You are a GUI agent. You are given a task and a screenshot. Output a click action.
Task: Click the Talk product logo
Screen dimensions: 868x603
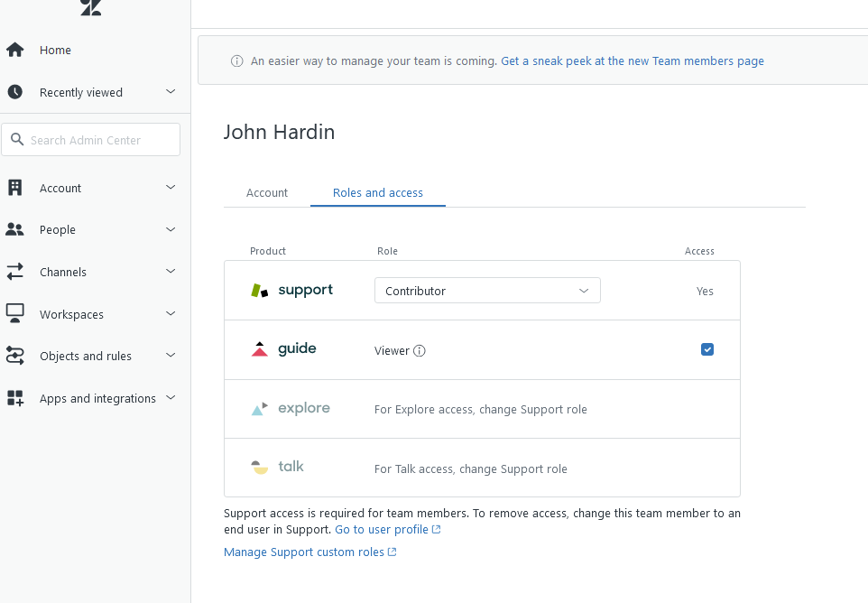(277, 467)
